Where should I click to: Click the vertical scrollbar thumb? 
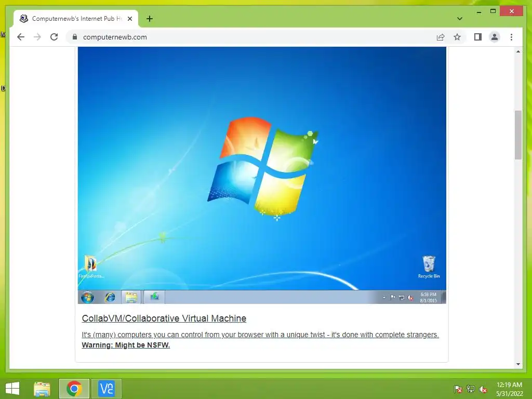coord(518,135)
